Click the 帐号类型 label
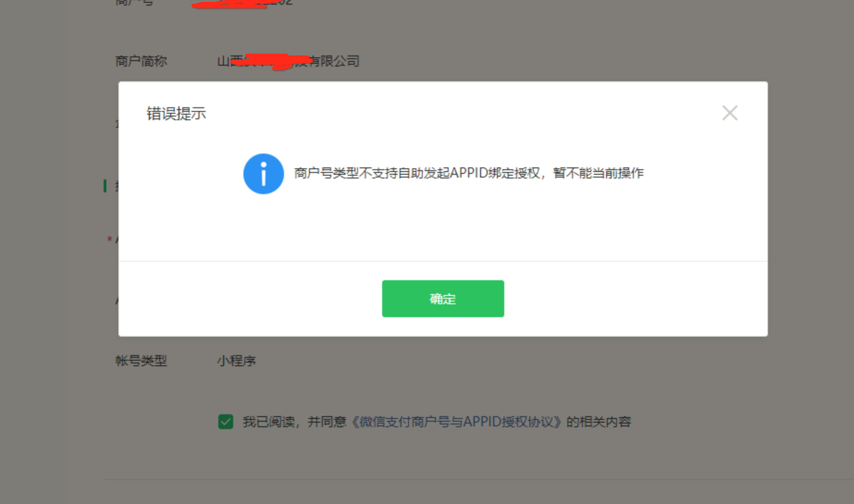This screenshot has height=504, width=854. coord(141,361)
